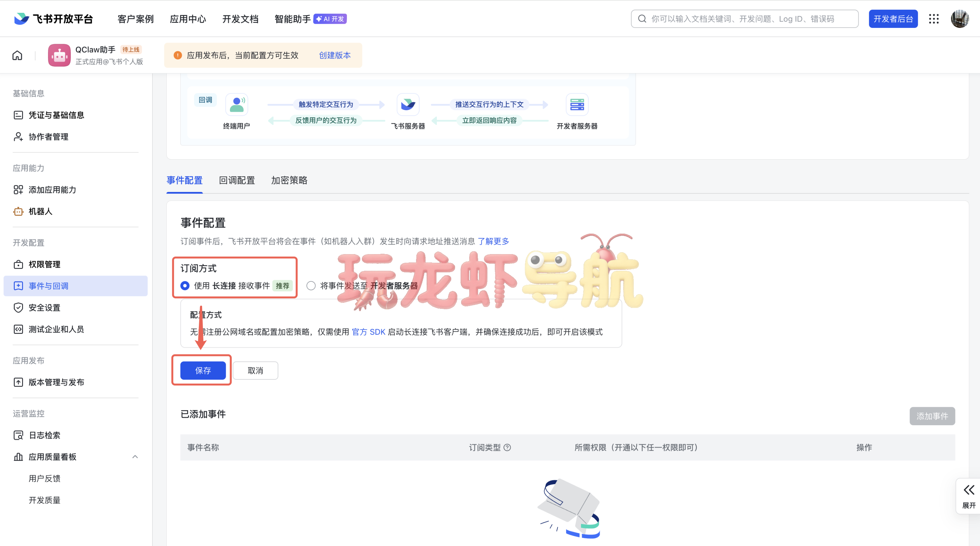Open 权限管理 sidebar item

tap(75, 264)
